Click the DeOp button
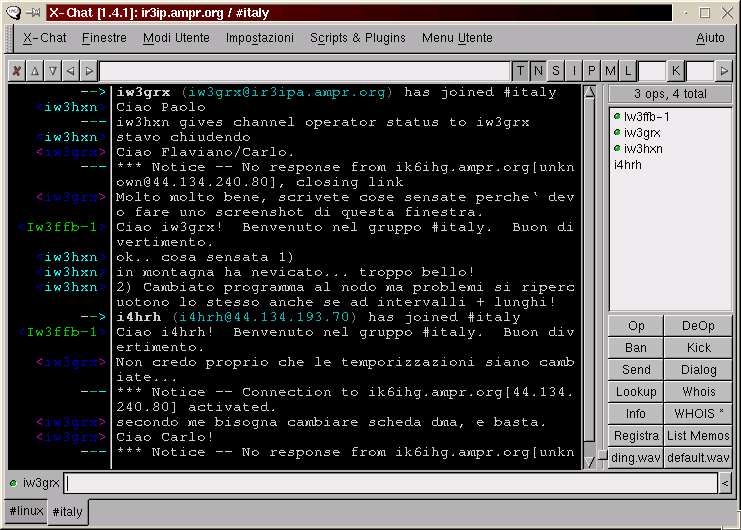Screen dimensions: 741x530 click(x=698, y=326)
